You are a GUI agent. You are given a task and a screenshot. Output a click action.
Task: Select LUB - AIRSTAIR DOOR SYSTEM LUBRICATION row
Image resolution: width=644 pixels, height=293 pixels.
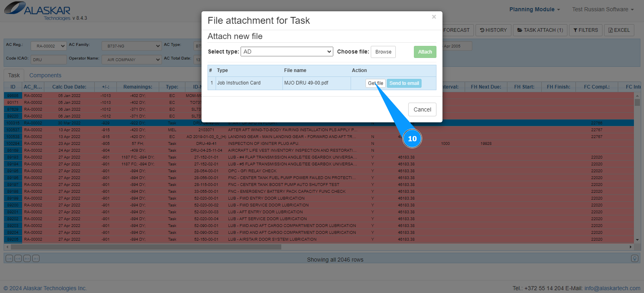[319, 239]
